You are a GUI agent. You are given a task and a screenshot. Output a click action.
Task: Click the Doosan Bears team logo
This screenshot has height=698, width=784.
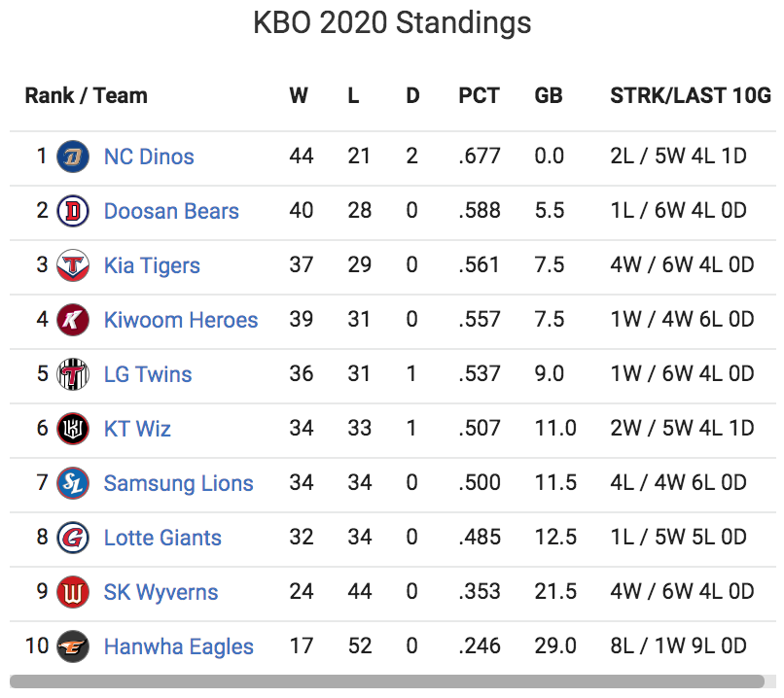pyautogui.click(x=73, y=211)
